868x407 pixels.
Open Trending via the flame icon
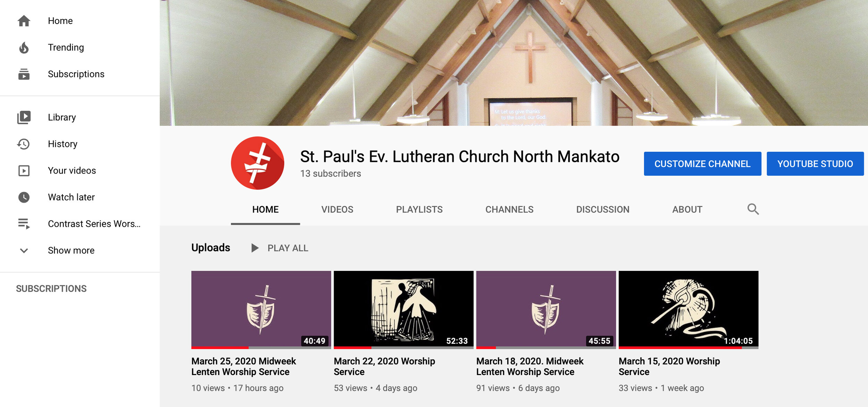tap(24, 48)
